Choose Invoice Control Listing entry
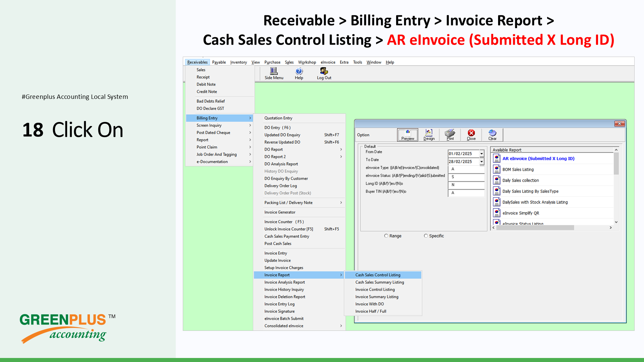The width and height of the screenshot is (644, 362). [x=383, y=290]
